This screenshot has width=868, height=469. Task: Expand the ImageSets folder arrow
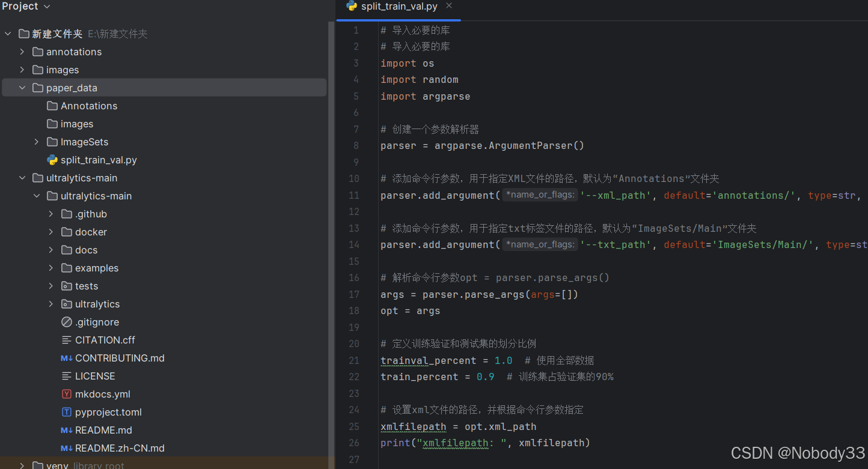click(x=37, y=142)
